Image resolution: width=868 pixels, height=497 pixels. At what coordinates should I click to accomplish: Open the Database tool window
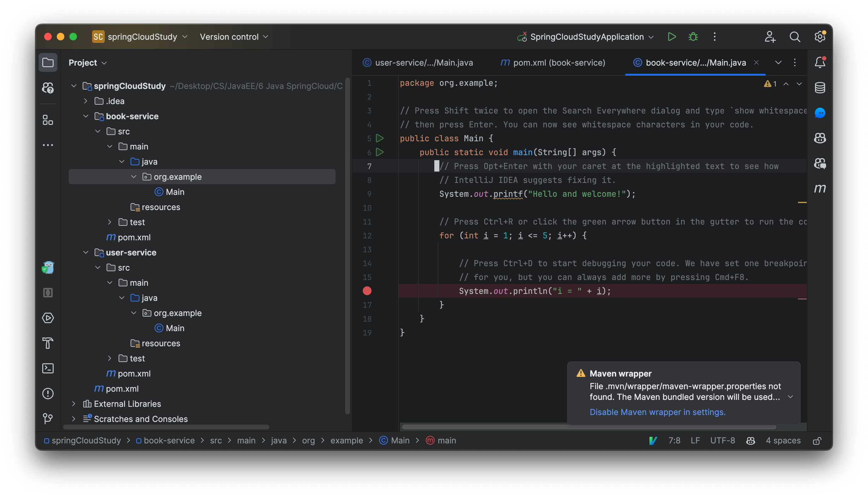820,87
